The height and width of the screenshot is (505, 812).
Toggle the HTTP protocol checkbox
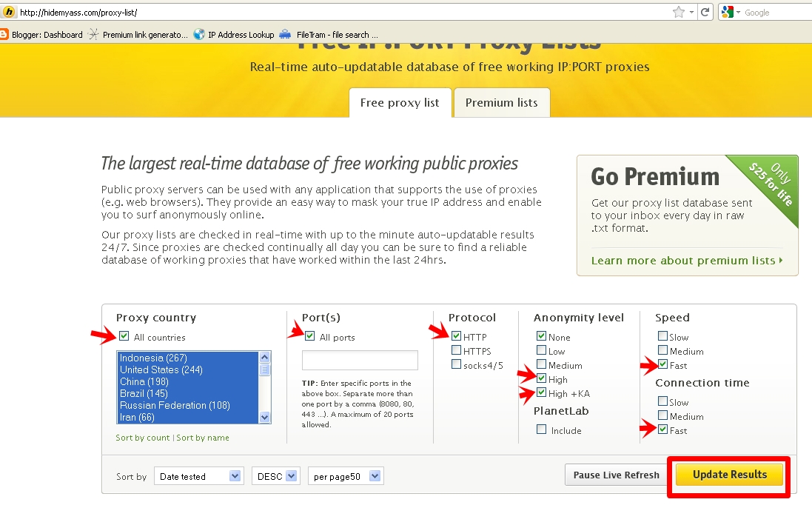coord(456,336)
